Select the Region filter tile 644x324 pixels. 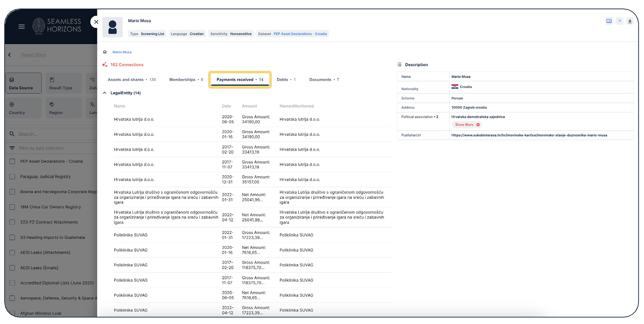64,108
